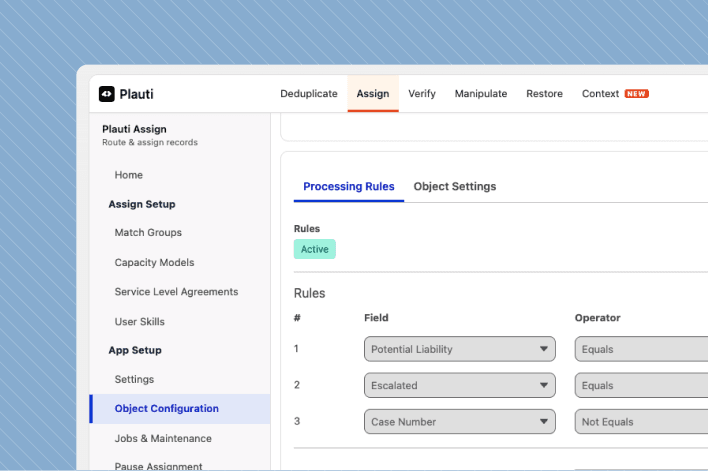Open Service Level Agreements

(x=176, y=292)
